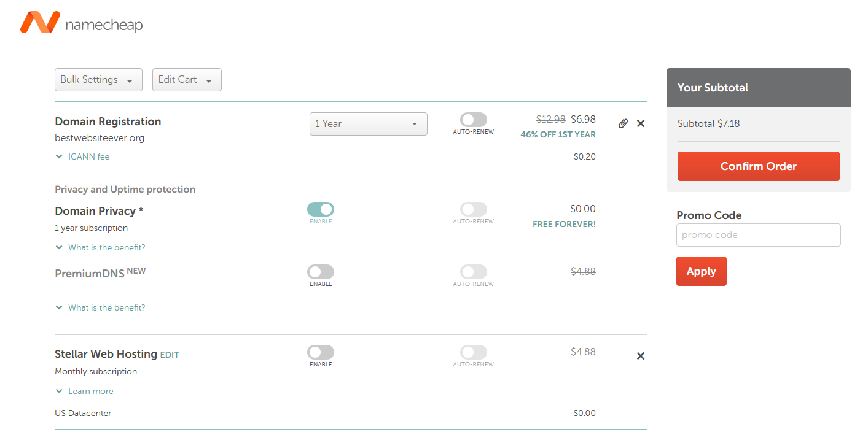868x440 pixels.
Task: Toggle auto-renew for Domain Registration
Action: click(474, 120)
